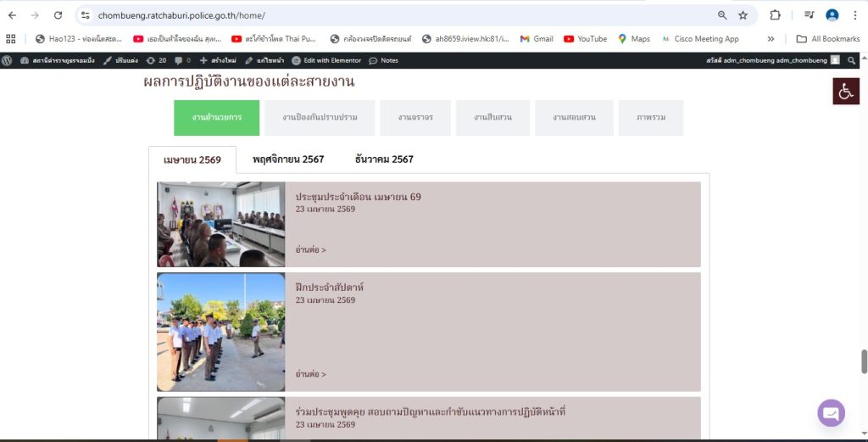Image resolution: width=868 pixels, height=442 pixels.
Task: Click the page vertical scrollbar thumb
Action: tap(864, 361)
